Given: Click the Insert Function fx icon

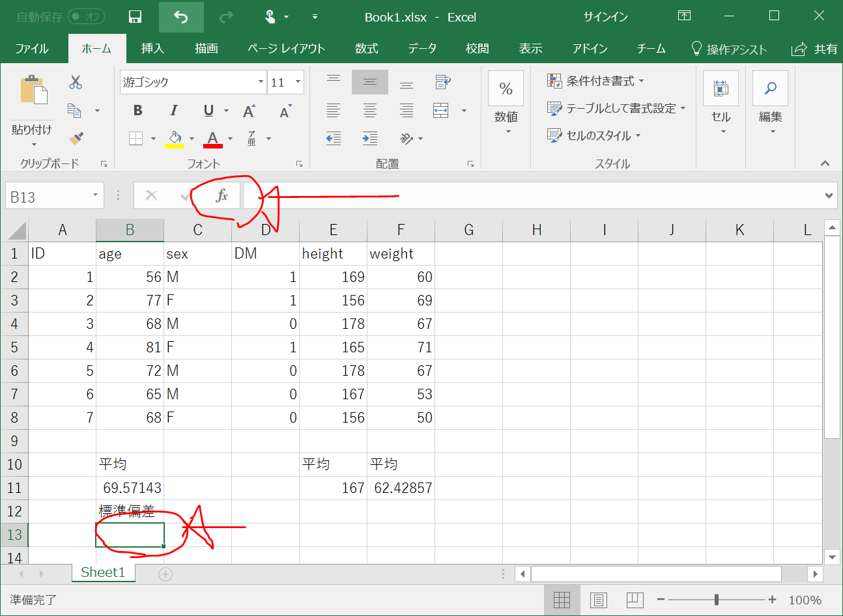Looking at the screenshot, I should pyautogui.click(x=221, y=195).
